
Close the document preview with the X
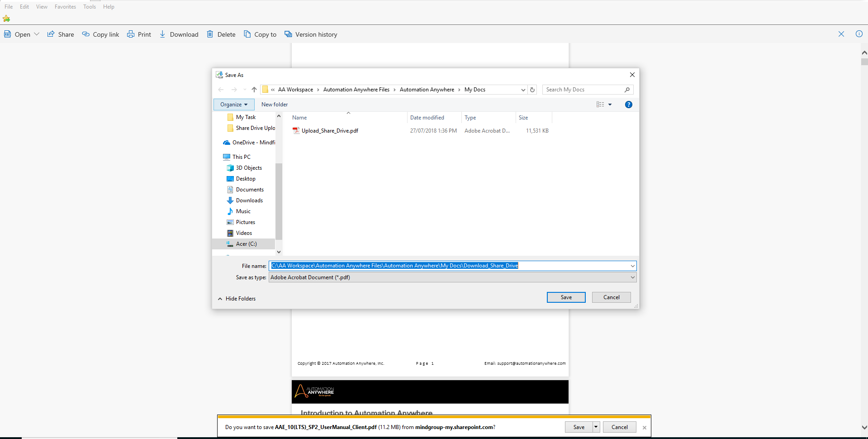841,34
